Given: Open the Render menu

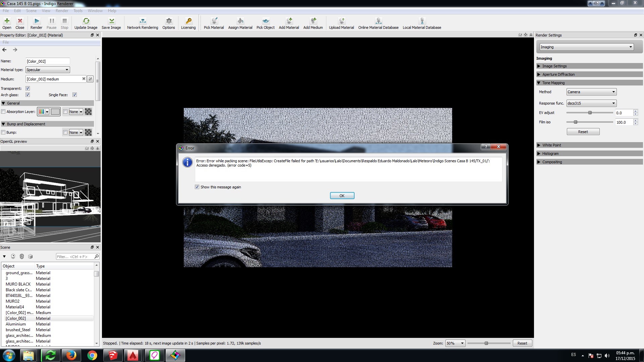Looking at the screenshot, I should (62, 11).
